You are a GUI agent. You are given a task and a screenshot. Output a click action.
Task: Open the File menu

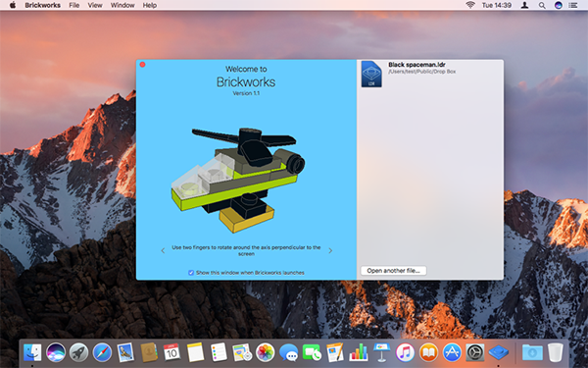tap(73, 5)
